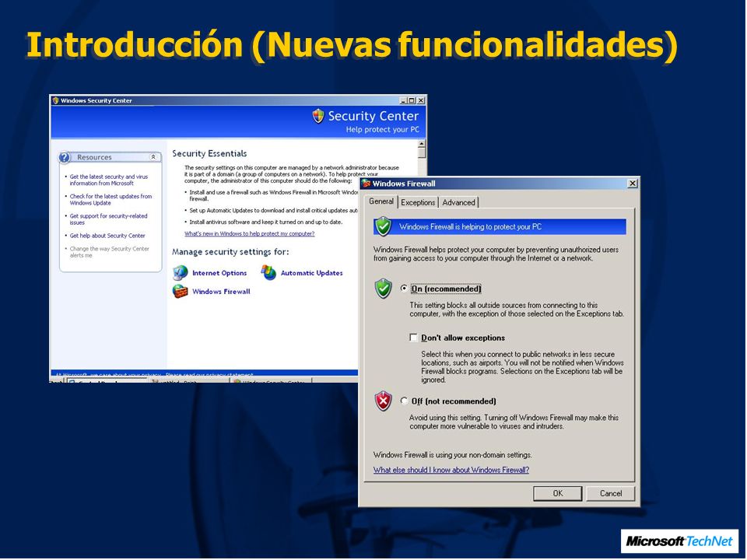Open the Windows Firewall text link
Viewport: 747px width, 560px height.
point(221,292)
